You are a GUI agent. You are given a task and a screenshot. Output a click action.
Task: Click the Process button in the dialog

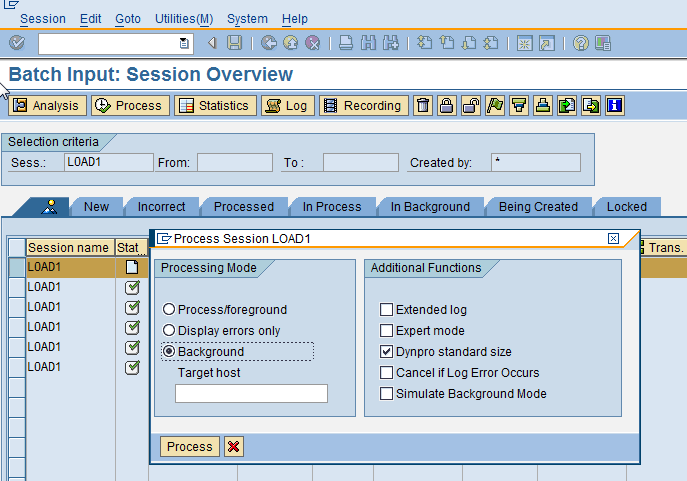pyautogui.click(x=190, y=447)
